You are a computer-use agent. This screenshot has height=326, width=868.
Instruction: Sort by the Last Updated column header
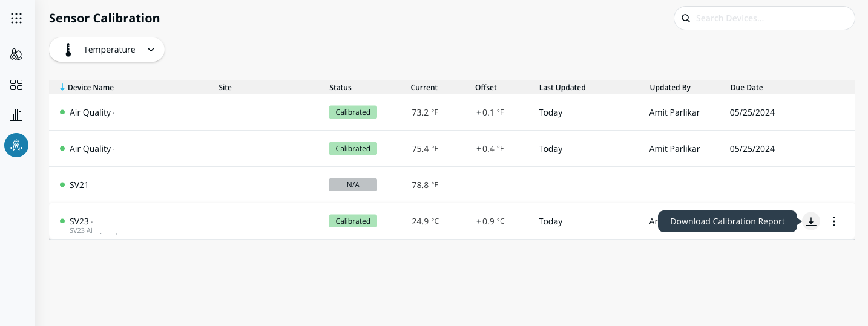tap(562, 88)
